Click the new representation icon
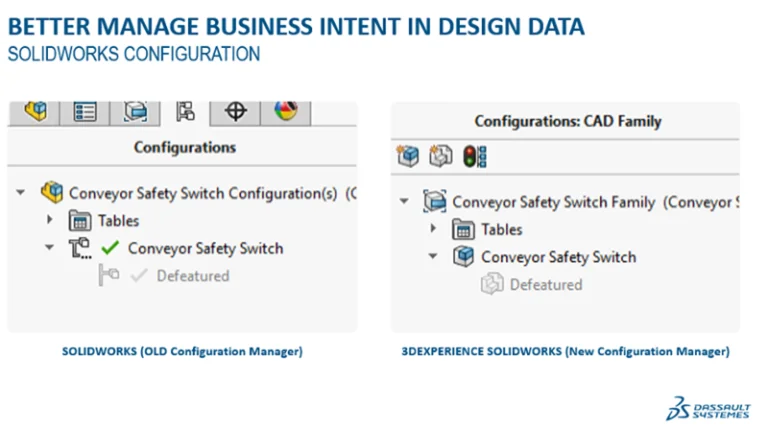 pos(441,156)
